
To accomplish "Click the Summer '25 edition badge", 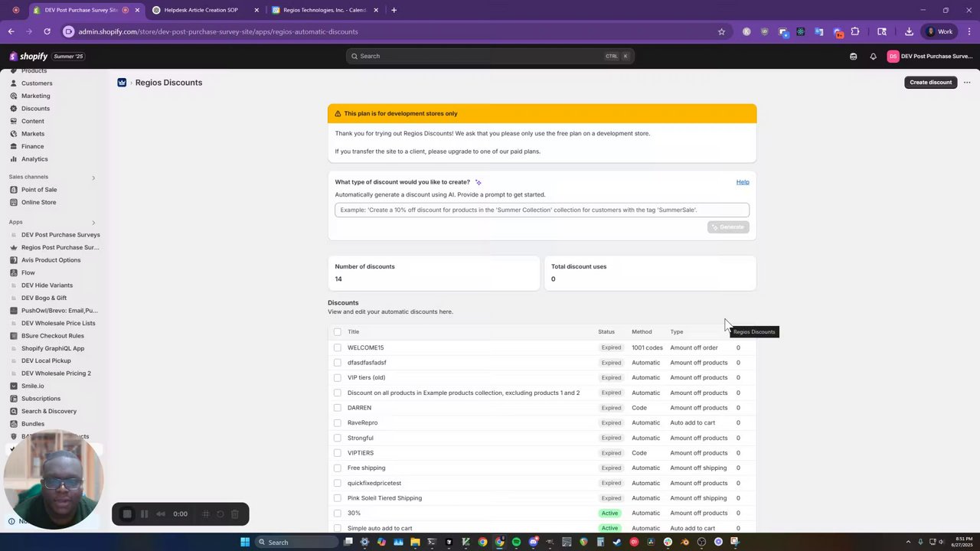I will coord(68,57).
